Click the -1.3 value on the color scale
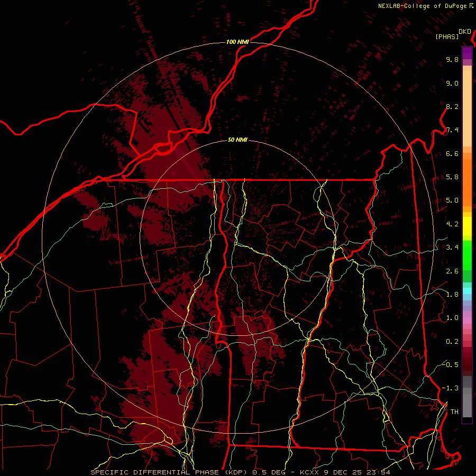The width and height of the screenshot is (476, 476). [450, 388]
